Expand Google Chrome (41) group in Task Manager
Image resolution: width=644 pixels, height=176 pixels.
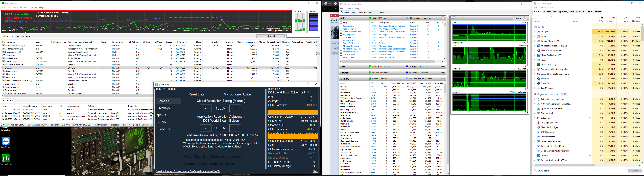(535, 41)
